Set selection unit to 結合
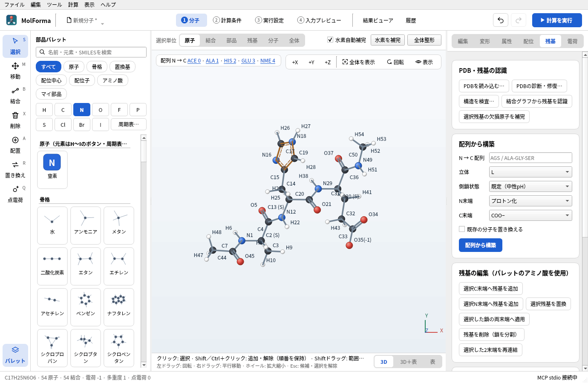 [210, 40]
